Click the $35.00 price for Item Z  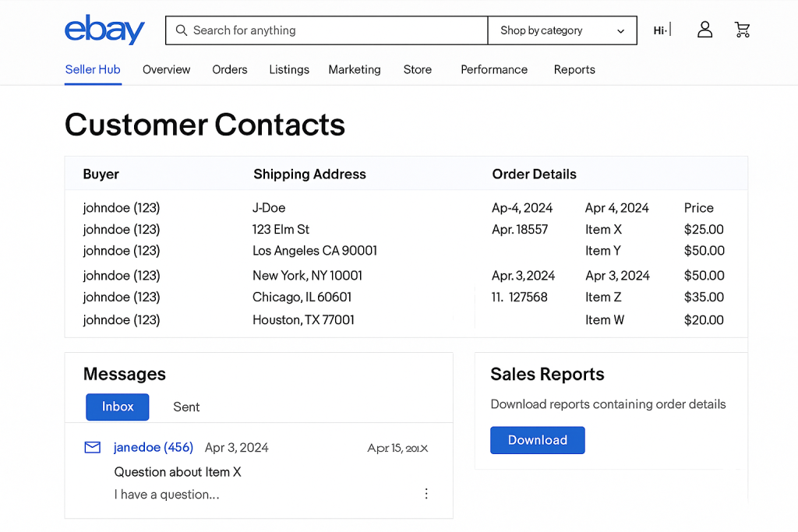pyautogui.click(x=704, y=297)
